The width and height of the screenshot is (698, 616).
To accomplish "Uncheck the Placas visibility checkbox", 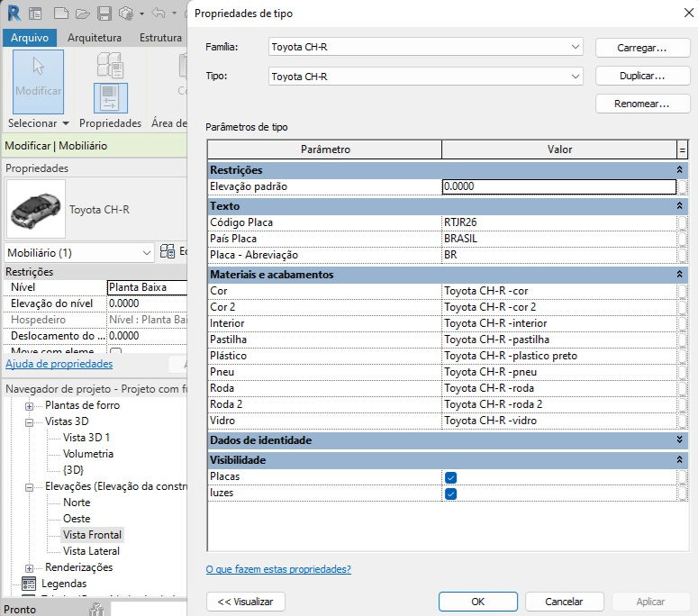I will click(x=450, y=477).
